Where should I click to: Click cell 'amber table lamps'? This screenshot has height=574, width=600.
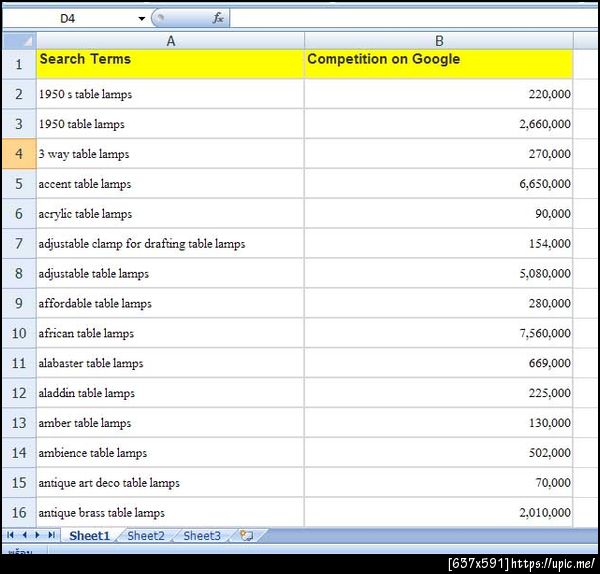(170, 423)
